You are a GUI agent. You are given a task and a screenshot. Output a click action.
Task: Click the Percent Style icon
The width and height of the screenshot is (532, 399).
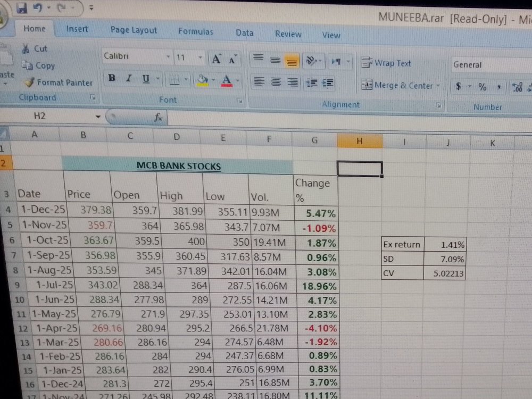tap(482, 87)
